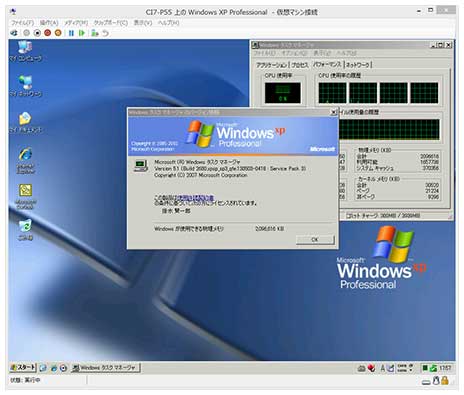Screen dimensions: 464x395
Task: Open the 操作(A) menu
Action: [x=49, y=23]
